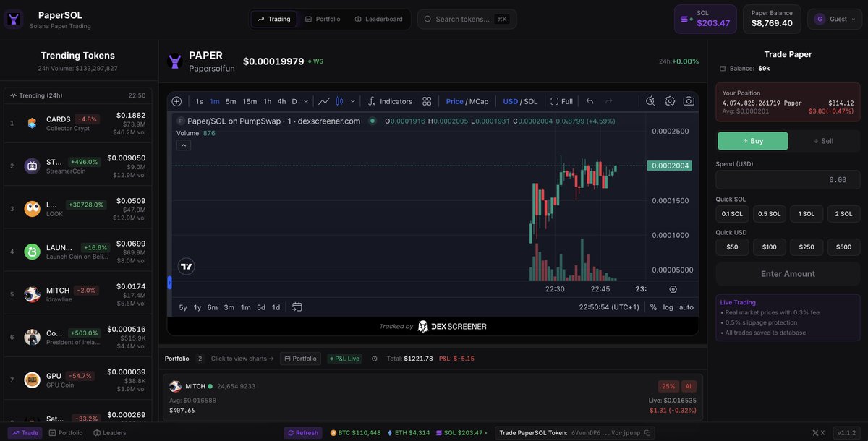Enable log scale on the price axis
Image resolution: width=868 pixels, height=441 pixels.
click(667, 307)
